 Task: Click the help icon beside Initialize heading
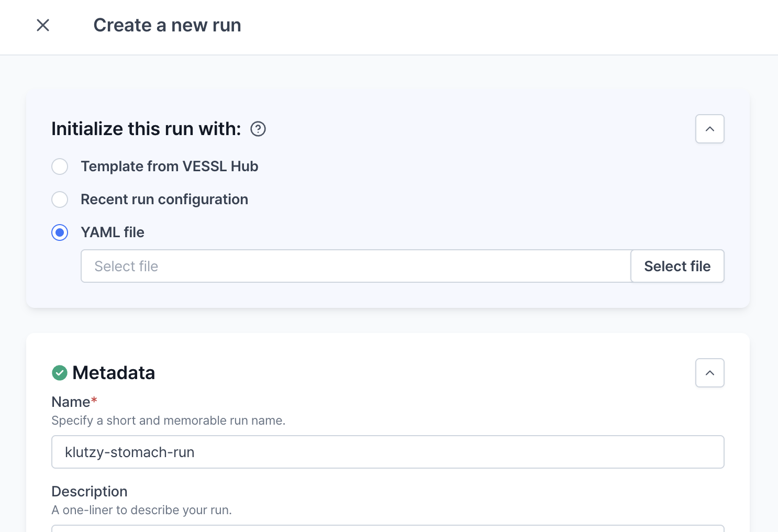(x=258, y=129)
